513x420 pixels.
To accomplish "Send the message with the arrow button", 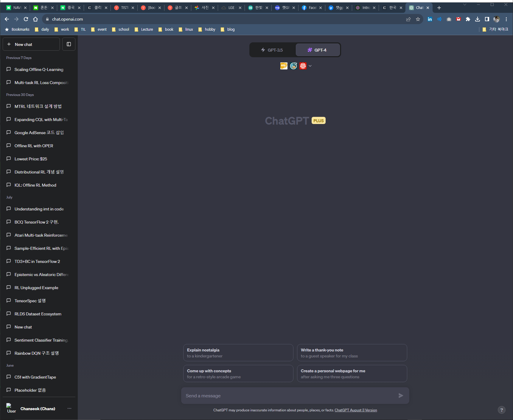I will tap(401, 396).
